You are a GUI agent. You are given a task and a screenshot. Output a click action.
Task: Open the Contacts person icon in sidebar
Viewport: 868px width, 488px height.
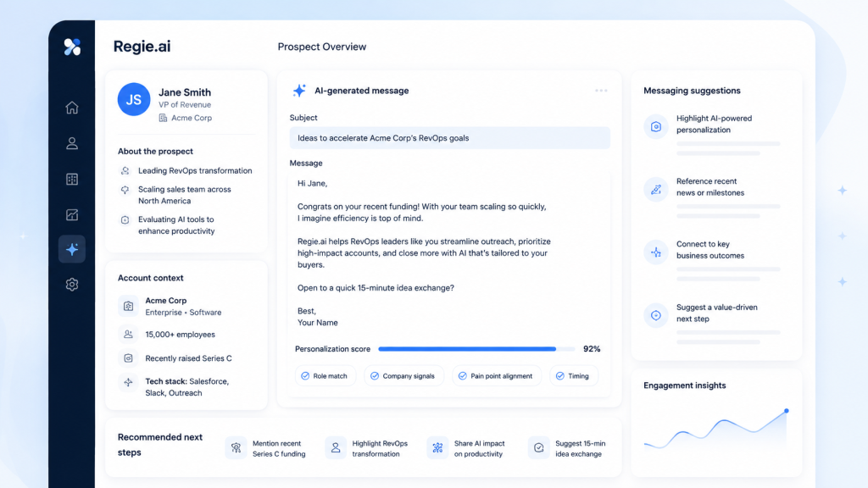pos(72,143)
